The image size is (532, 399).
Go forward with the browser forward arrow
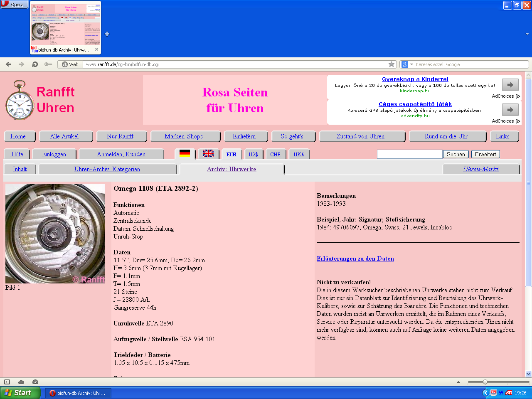click(22, 64)
